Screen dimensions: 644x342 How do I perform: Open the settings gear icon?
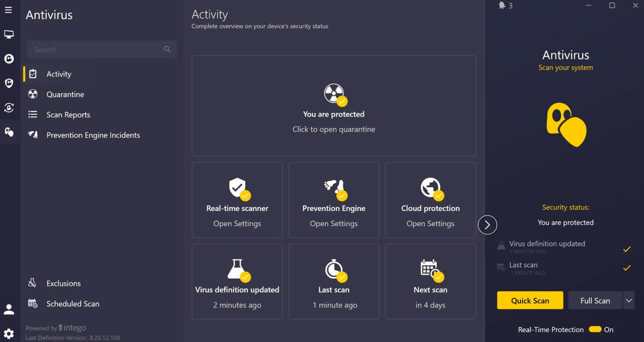9,334
